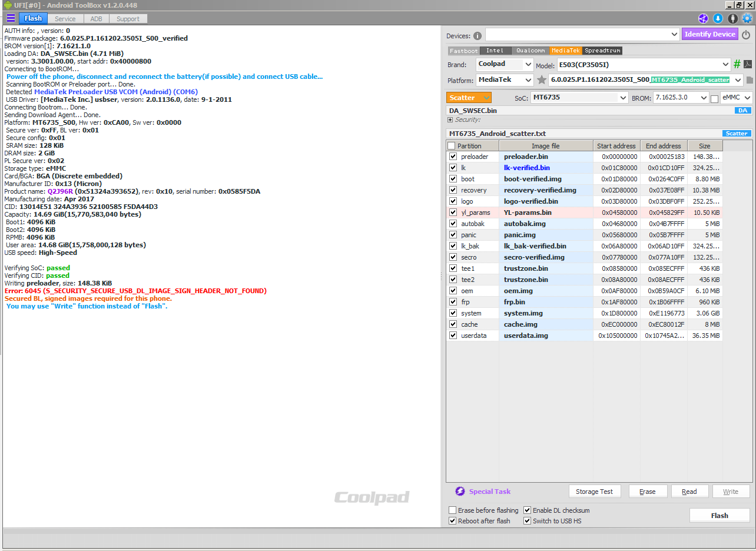Click the blue download arrow icon
Viewport: 756px width, 551px height.
click(718, 18)
